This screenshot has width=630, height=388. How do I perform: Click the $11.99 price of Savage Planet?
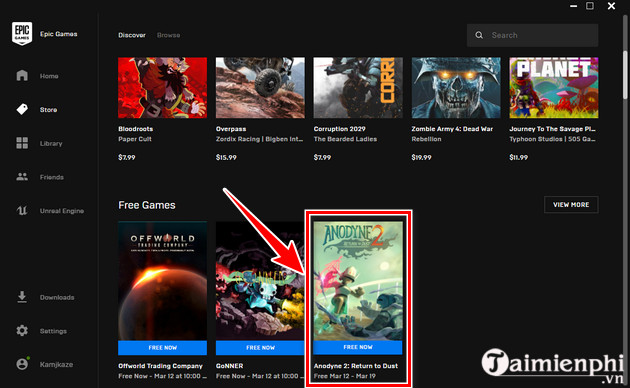519,157
